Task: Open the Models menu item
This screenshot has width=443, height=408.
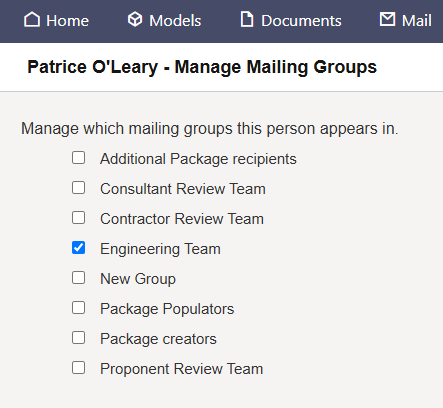Action: click(x=164, y=20)
